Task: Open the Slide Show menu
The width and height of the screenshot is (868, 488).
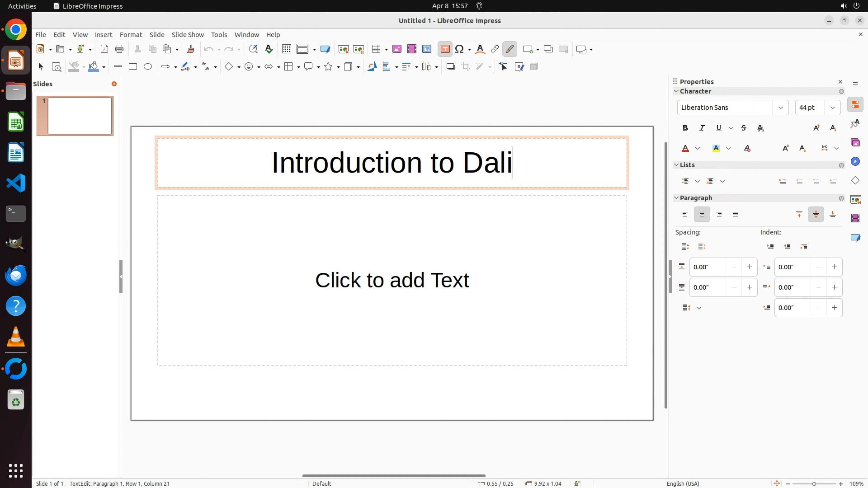Action: 188,35
